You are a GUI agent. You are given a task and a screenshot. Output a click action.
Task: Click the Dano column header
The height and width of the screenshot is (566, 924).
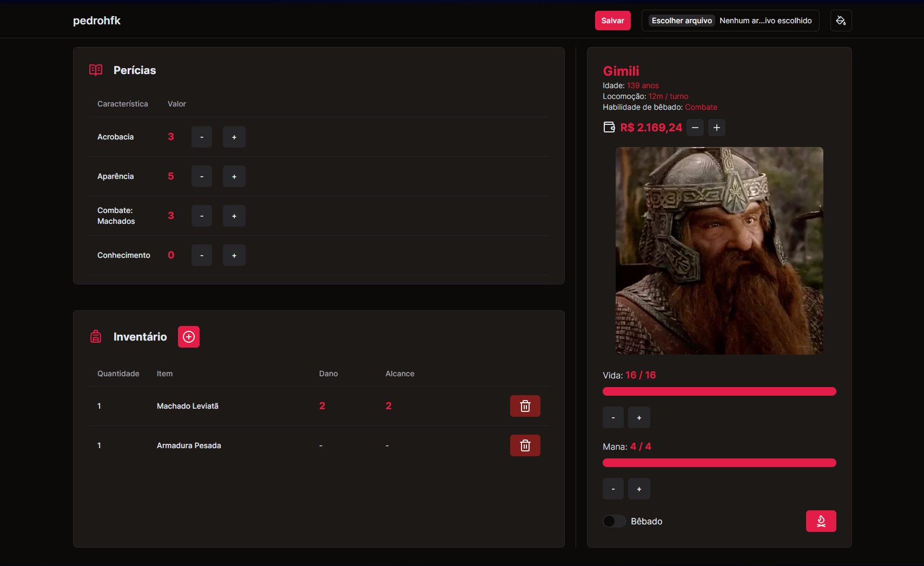click(x=328, y=374)
